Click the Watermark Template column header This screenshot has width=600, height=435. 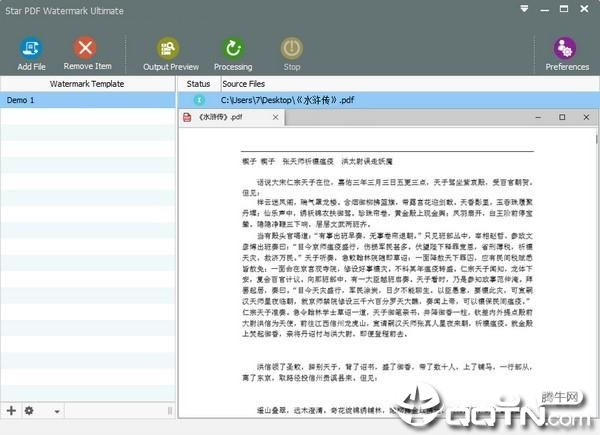click(87, 84)
